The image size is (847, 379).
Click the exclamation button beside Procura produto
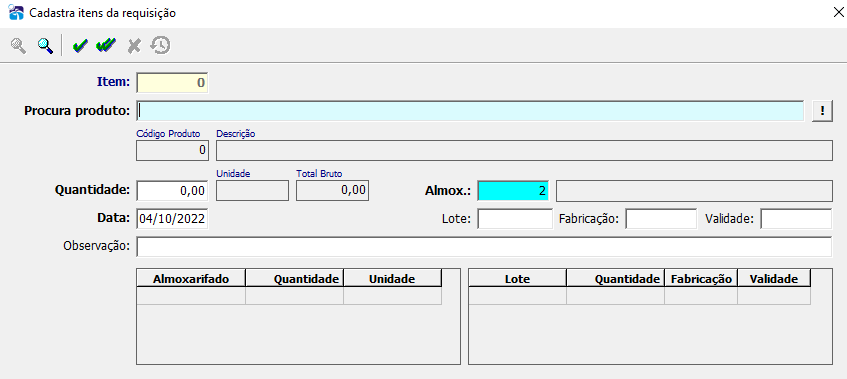[x=822, y=111]
